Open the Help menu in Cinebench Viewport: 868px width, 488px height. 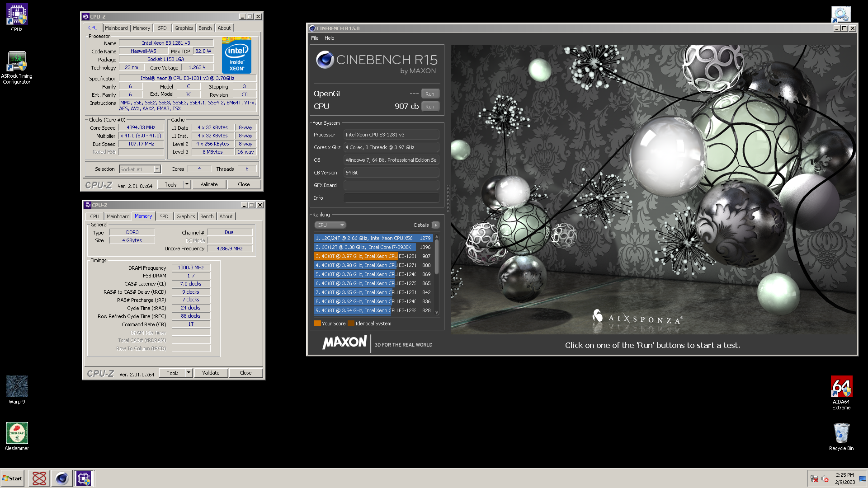(330, 38)
